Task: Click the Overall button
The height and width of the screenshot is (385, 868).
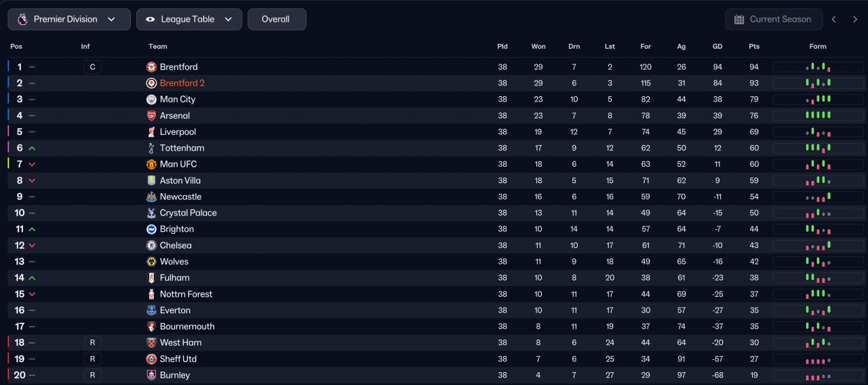Action: pyautogui.click(x=277, y=20)
